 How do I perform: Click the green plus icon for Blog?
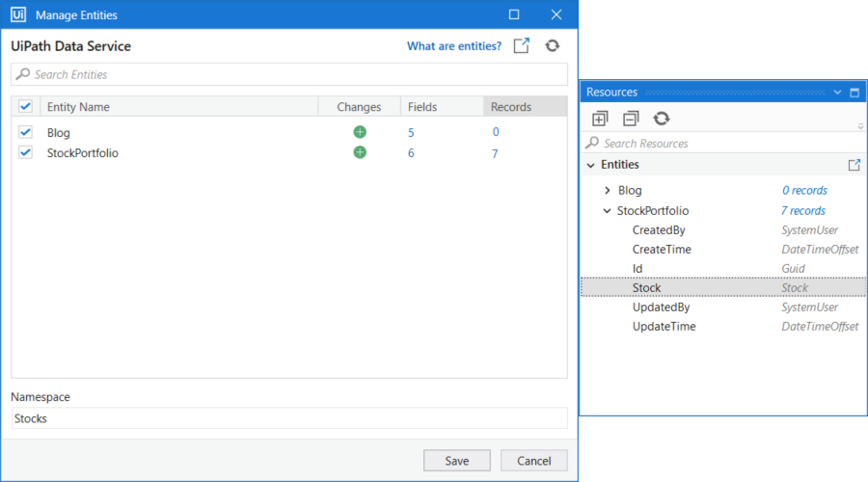(360, 132)
